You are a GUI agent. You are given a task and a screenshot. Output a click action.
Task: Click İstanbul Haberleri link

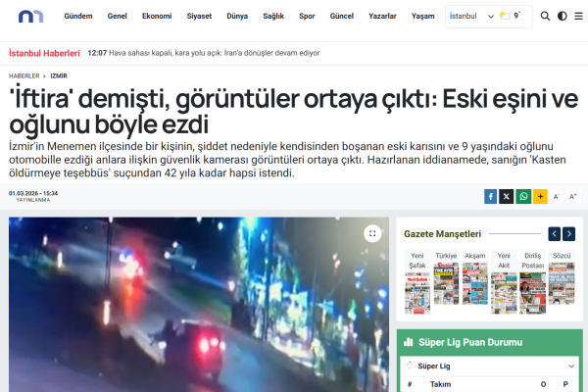pos(44,53)
